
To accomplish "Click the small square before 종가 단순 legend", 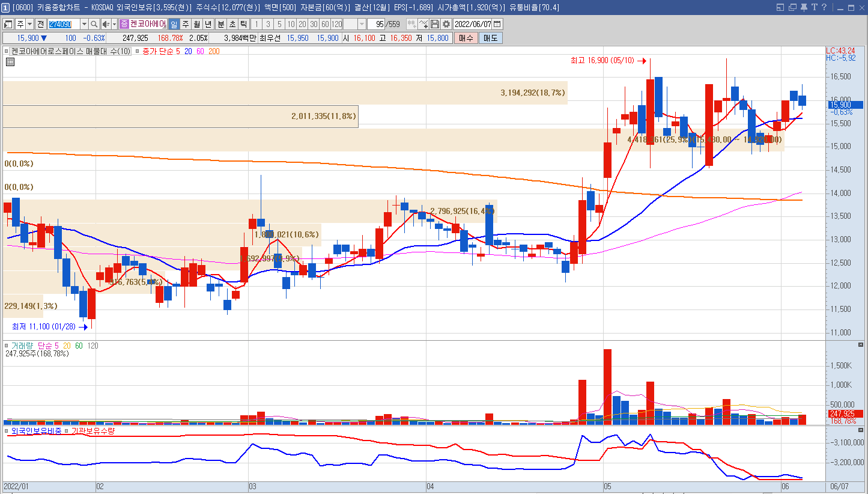I will pyautogui.click(x=137, y=52).
